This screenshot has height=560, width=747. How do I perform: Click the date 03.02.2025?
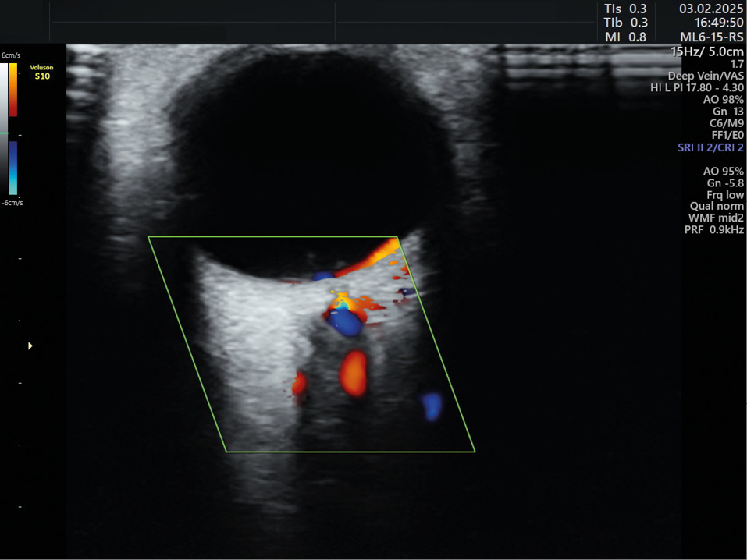[x=711, y=9]
